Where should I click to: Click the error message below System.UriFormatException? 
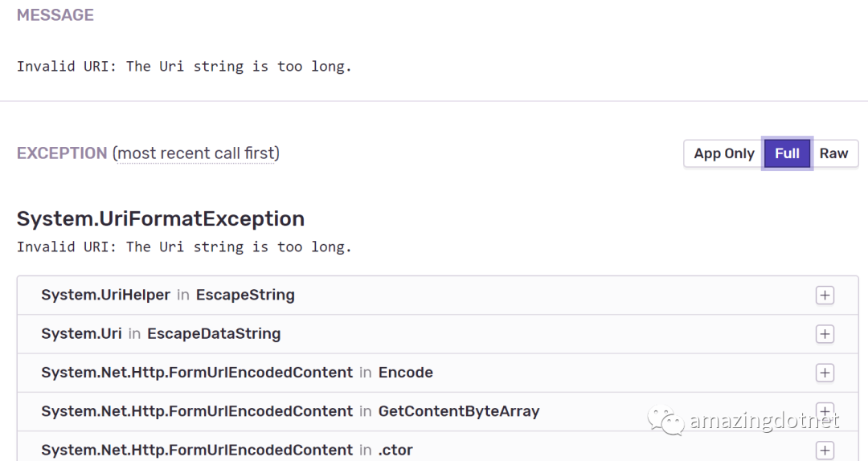click(184, 247)
